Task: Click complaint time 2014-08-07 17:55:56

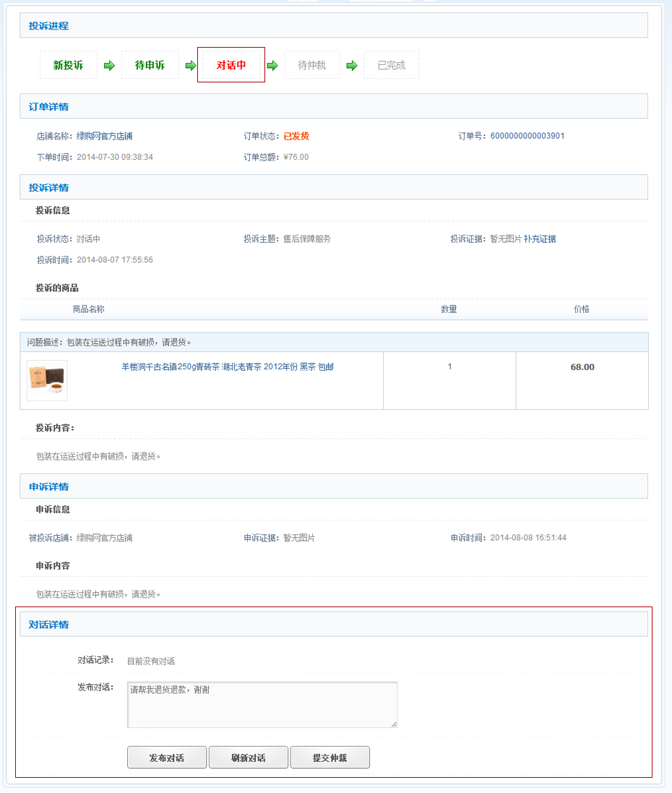Action: [115, 260]
